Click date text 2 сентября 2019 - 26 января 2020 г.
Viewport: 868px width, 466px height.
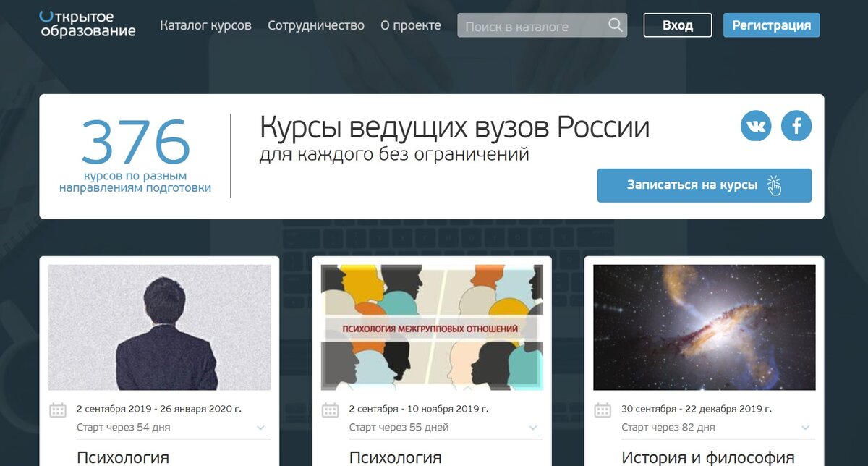(159, 409)
